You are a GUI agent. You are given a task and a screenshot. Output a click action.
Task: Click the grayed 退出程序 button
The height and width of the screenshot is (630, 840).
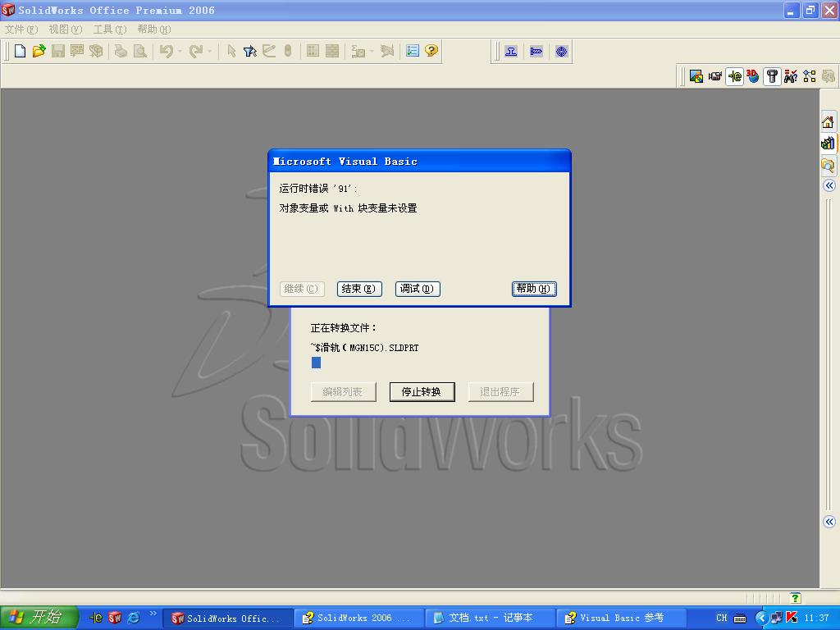coord(501,391)
